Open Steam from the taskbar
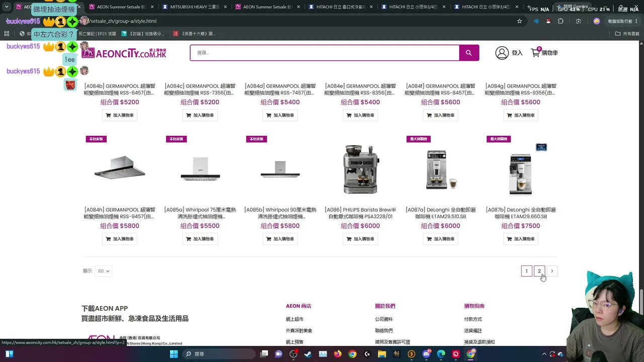The width and height of the screenshot is (644, 362). coord(308,354)
